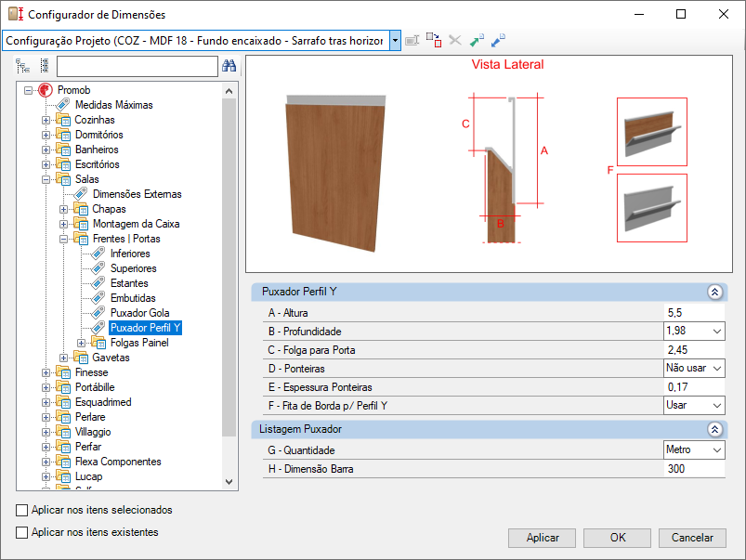This screenshot has width=746, height=560.
Task: Select Perlare in the tree
Action: (x=90, y=417)
